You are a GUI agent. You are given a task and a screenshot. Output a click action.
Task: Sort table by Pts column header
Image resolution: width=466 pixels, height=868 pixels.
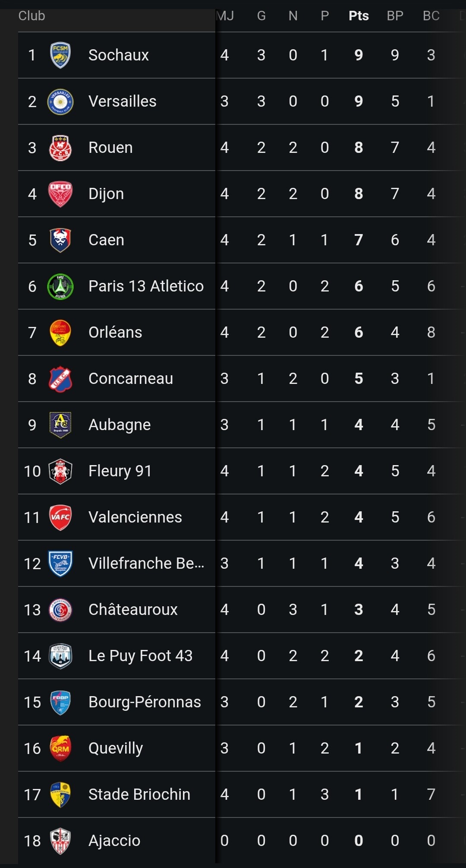click(359, 16)
